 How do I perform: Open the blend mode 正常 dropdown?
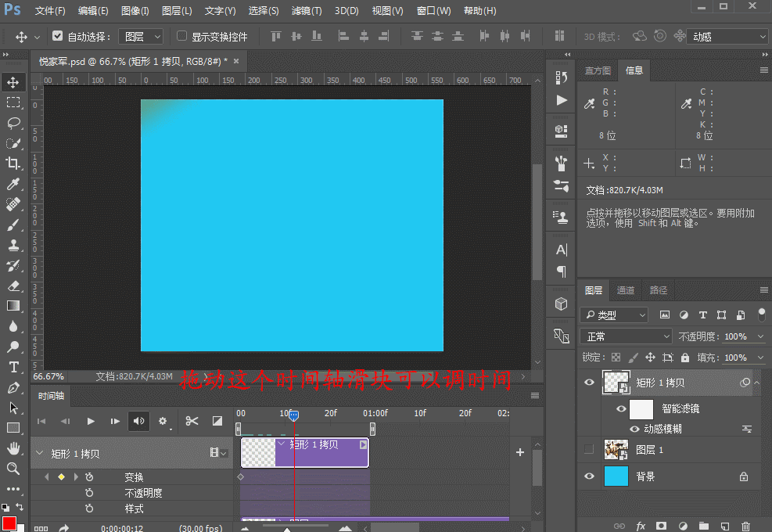pyautogui.click(x=627, y=336)
